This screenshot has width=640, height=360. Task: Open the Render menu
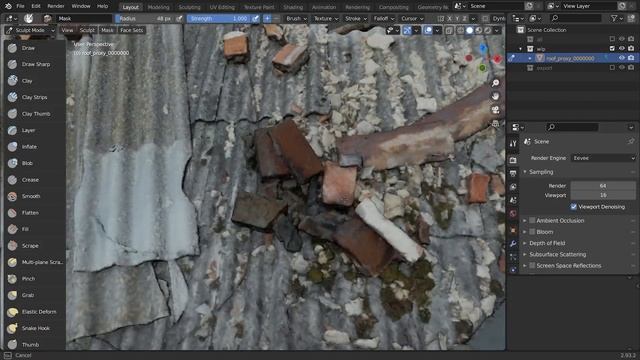click(x=56, y=7)
